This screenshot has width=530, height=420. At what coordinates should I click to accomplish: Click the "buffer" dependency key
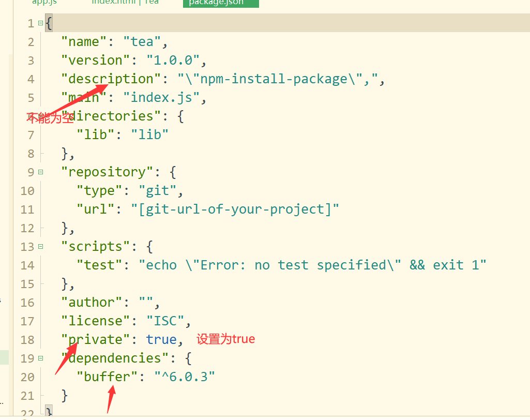pos(107,377)
